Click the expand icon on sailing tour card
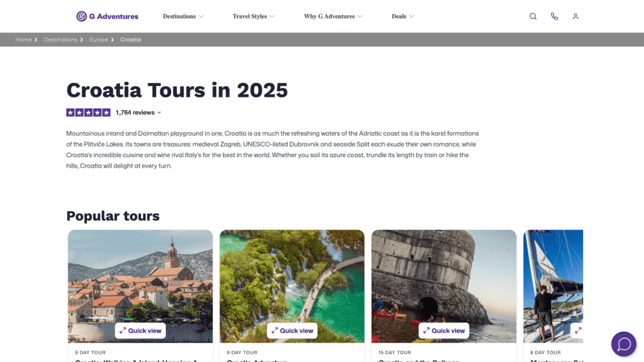 [578, 331]
